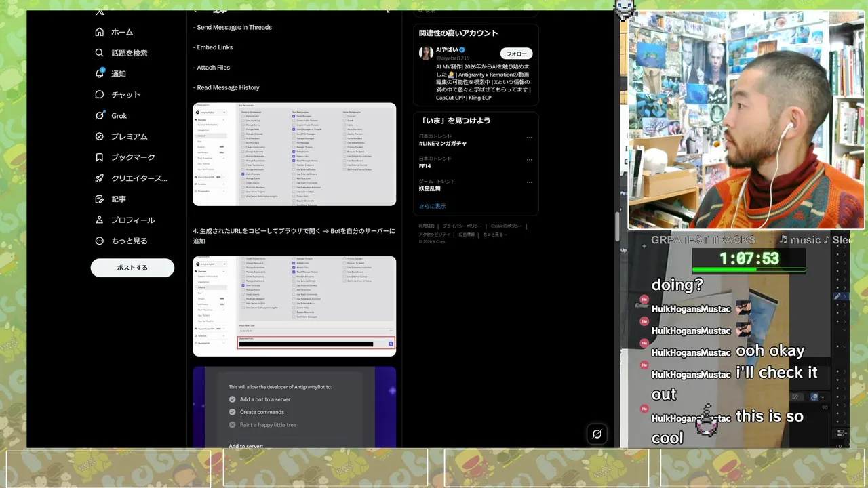The image size is (868, 488).
Task: Select the line '- Send Messages in Threads'
Action: point(233,28)
